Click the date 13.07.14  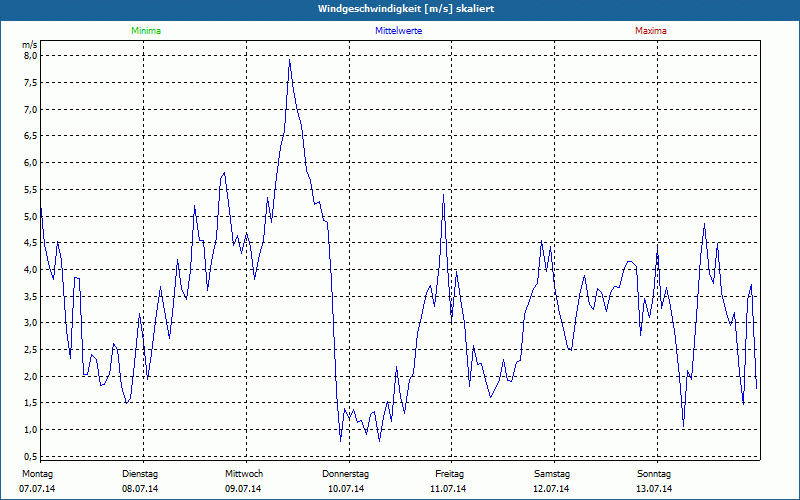coord(654,489)
